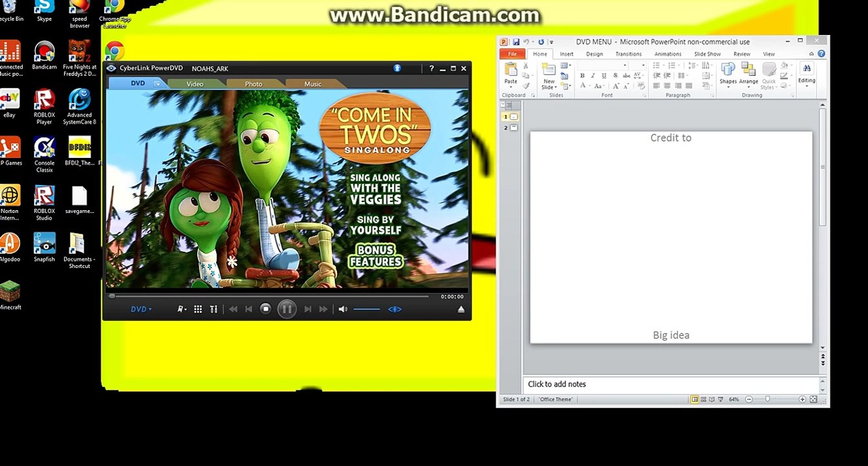Open PowerDVD settings tools icon
Image resolution: width=868 pixels, height=466 pixels.
pyautogui.click(x=213, y=309)
